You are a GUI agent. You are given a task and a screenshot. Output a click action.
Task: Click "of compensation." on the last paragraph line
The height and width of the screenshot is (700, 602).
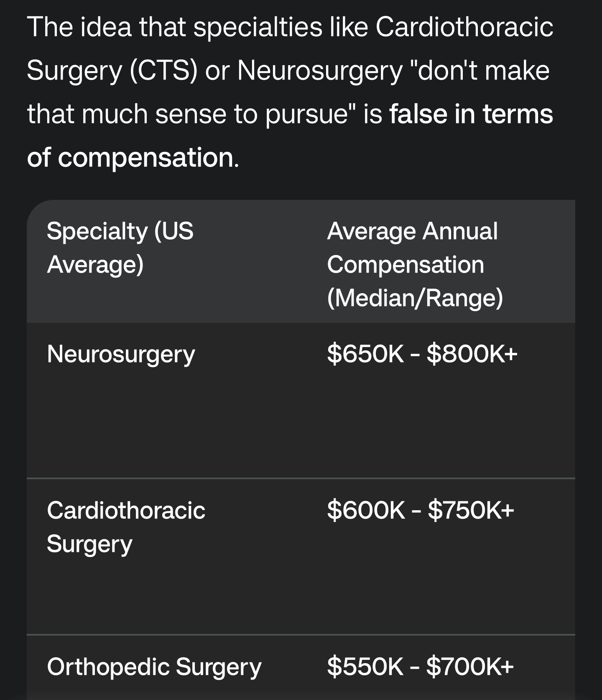tap(133, 157)
